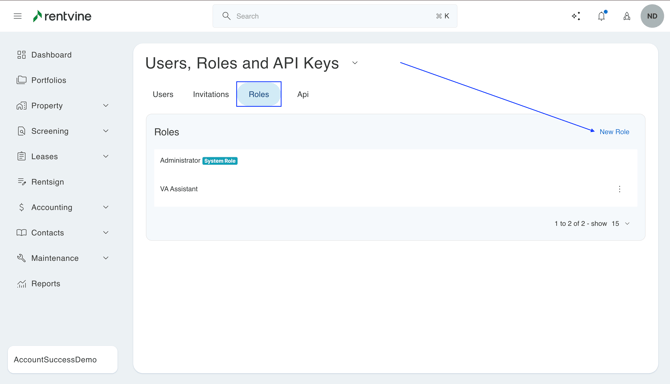Image resolution: width=670 pixels, height=384 pixels.
Task: Click the Property buildings icon
Action: tap(21, 106)
